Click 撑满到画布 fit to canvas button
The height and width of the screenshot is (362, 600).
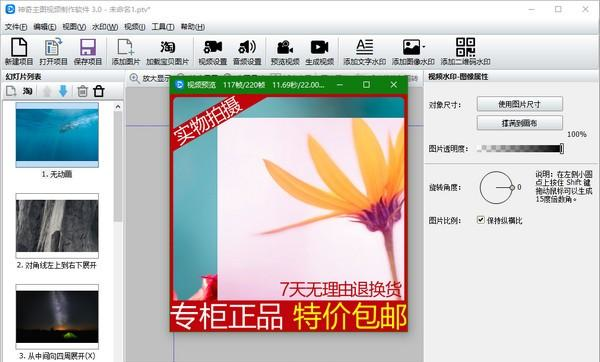pos(520,123)
